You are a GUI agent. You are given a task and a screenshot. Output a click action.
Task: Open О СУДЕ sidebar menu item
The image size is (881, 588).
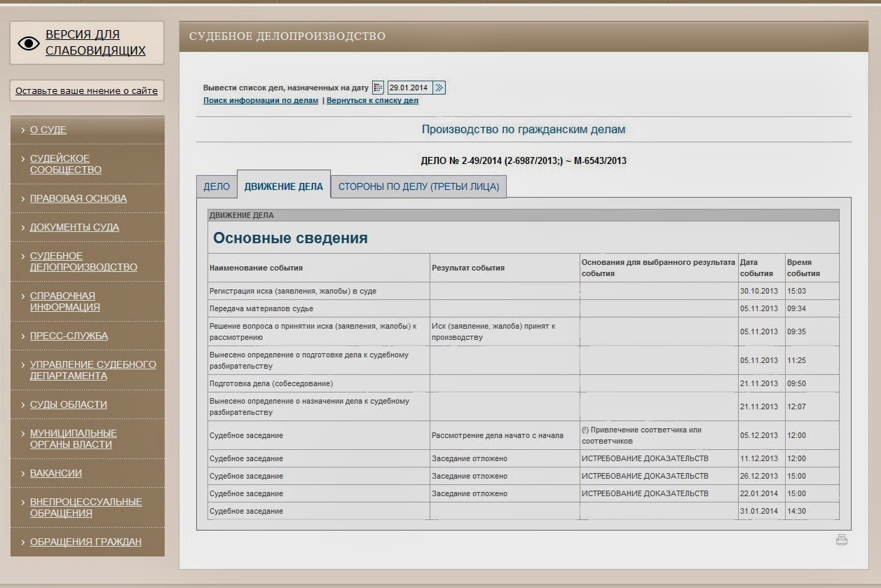pyautogui.click(x=48, y=130)
